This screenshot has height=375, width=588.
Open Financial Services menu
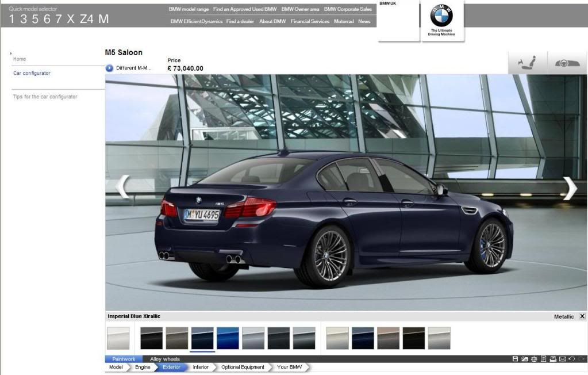[x=310, y=21]
